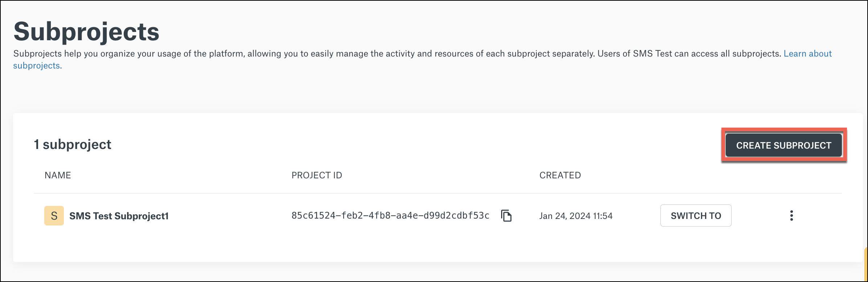
Task: Select the SMS Test Subproject1 name
Action: 120,215
